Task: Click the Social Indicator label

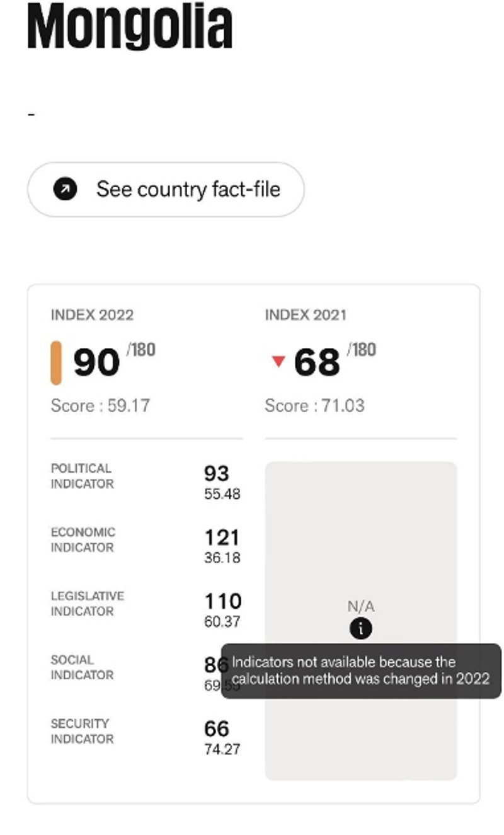Action: pos(82,667)
